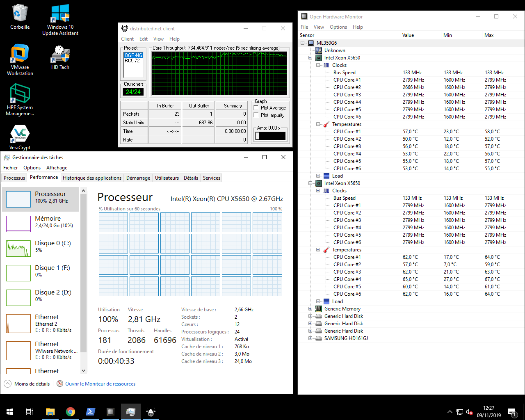The image size is (525, 420).
Task: Click the Resource Monitor icon in Task Manager
Action: pos(60,384)
